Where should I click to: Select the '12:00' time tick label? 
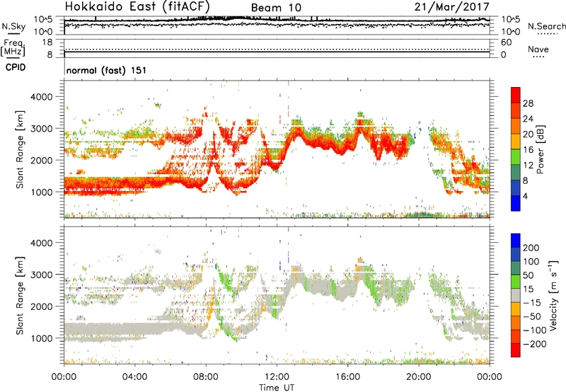coord(277,377)
